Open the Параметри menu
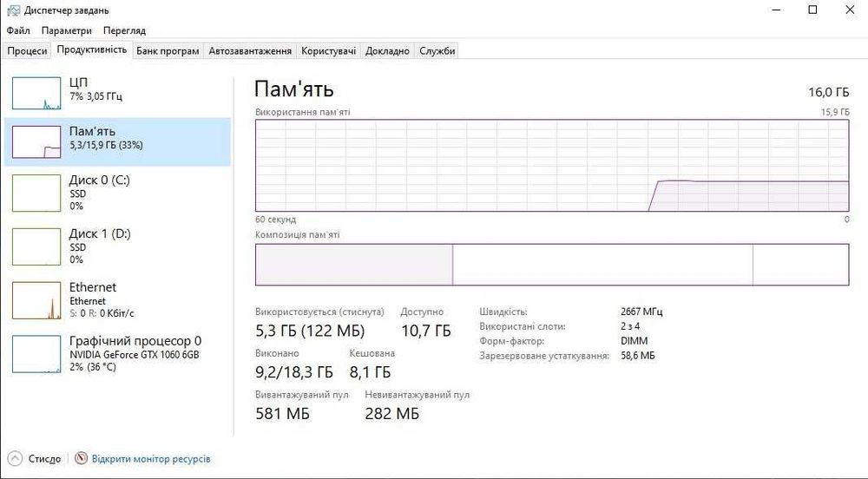Image resolution: width=868 pixels, height=479 pixels. tap(66, 30)
